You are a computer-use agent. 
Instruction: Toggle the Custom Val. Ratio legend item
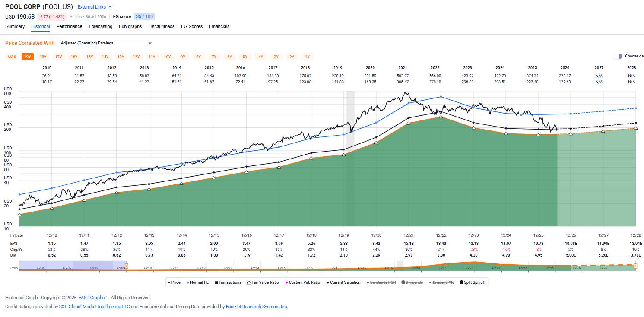tap(302, 282)
